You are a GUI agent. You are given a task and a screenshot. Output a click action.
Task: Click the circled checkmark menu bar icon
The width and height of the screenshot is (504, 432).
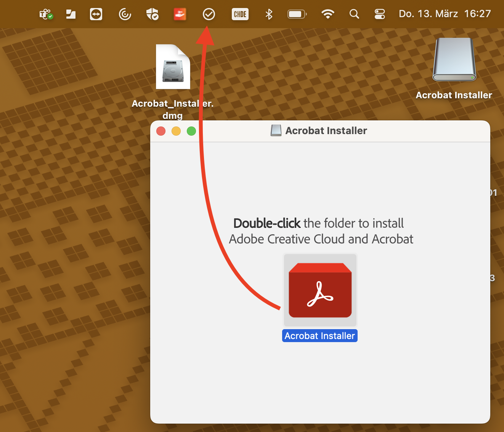pos(209,14)
